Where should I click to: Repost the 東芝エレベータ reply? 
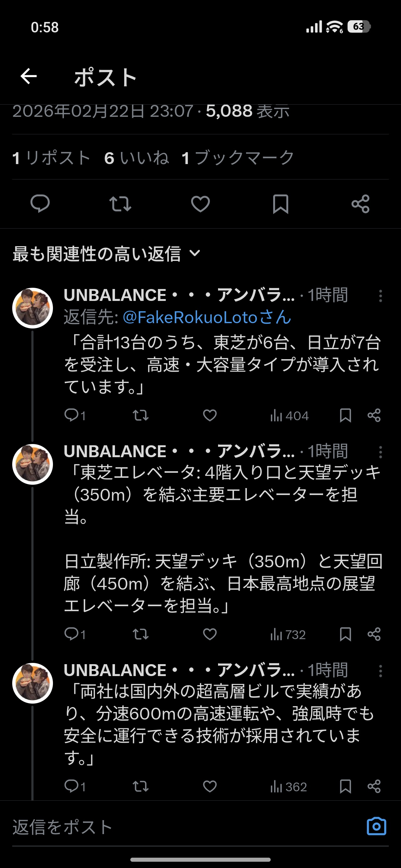pos(141,634)
